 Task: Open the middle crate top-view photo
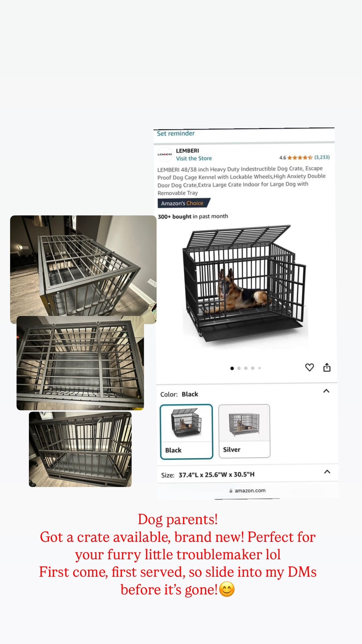pos(80,363)
